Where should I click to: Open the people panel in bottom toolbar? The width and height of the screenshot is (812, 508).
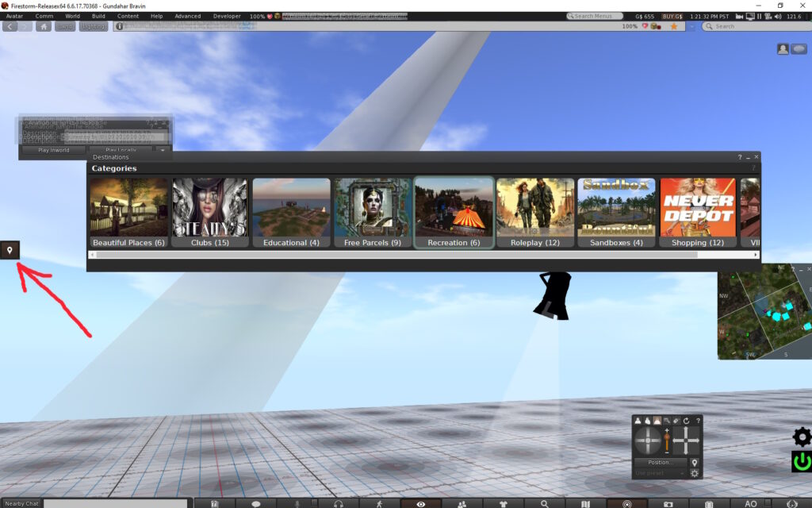click(462, 503)
